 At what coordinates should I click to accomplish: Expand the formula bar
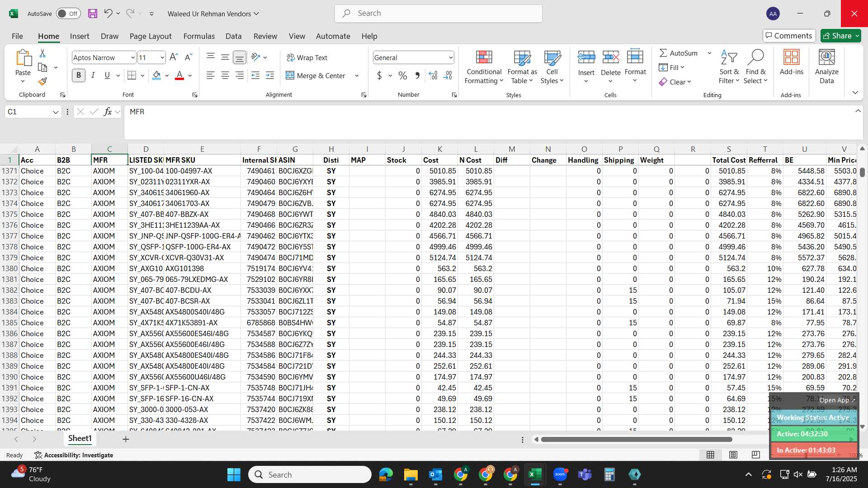tap(858, 111)
